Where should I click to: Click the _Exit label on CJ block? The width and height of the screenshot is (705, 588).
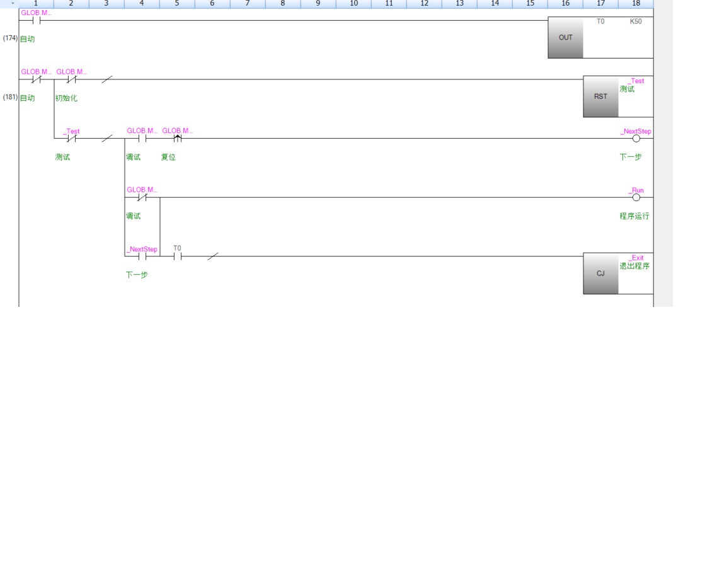pos(636,258)
